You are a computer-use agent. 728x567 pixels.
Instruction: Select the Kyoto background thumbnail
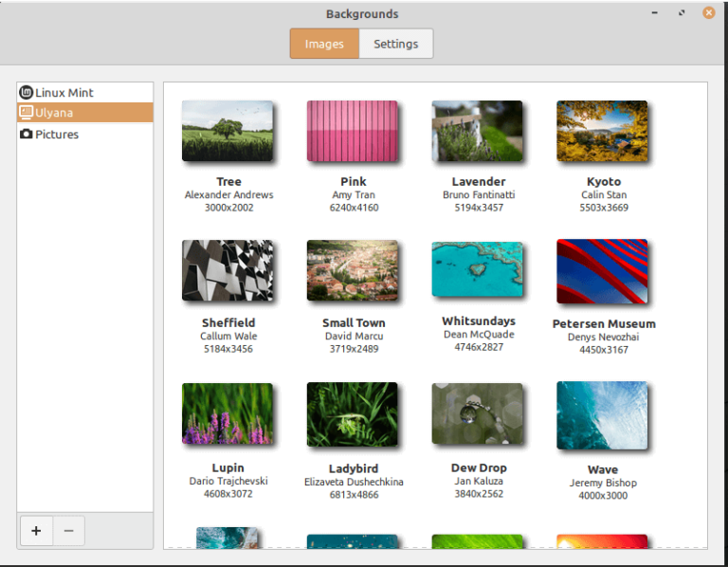tap(602, 131)
